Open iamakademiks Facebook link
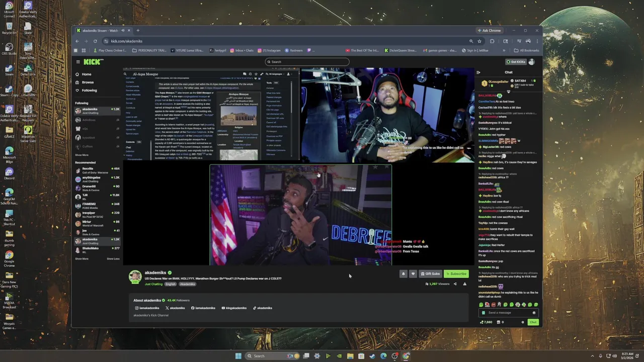 pos(203,308)
